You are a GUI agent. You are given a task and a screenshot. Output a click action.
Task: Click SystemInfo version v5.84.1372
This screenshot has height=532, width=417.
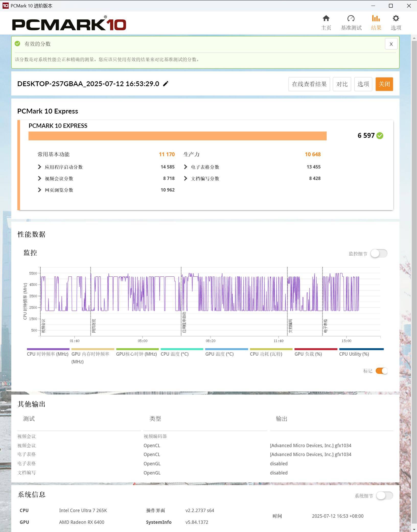(x=197, y=522)
